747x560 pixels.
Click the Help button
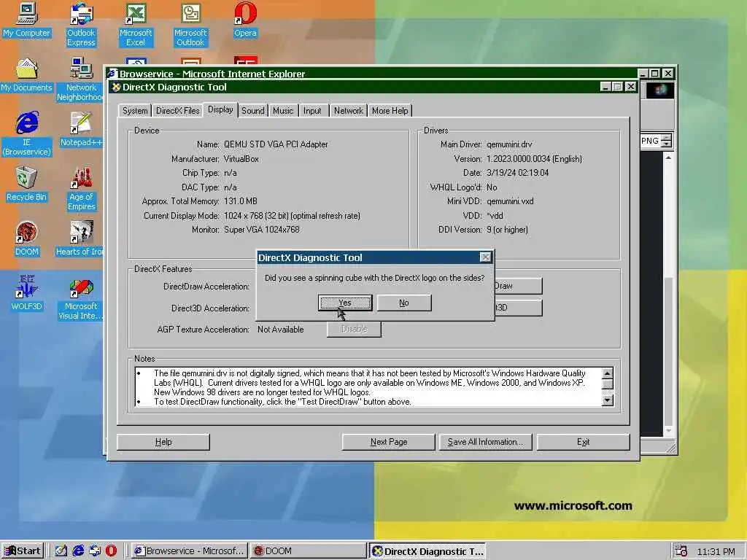coord(163,442)
